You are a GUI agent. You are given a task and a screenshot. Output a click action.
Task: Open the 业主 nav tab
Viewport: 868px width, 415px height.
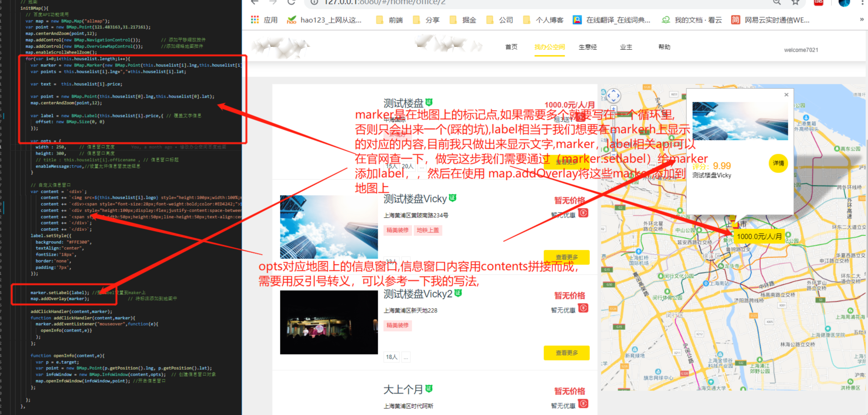pyautogui.click(x=626, y=47)
